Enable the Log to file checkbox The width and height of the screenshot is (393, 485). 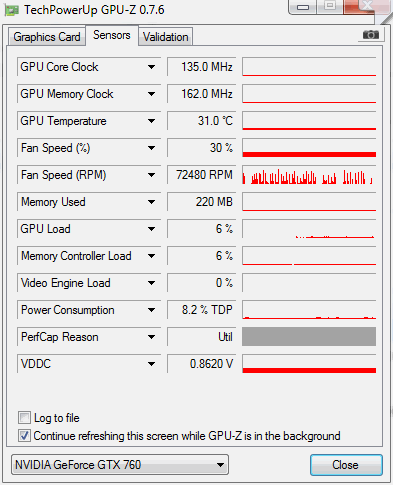tap(24, 417)
